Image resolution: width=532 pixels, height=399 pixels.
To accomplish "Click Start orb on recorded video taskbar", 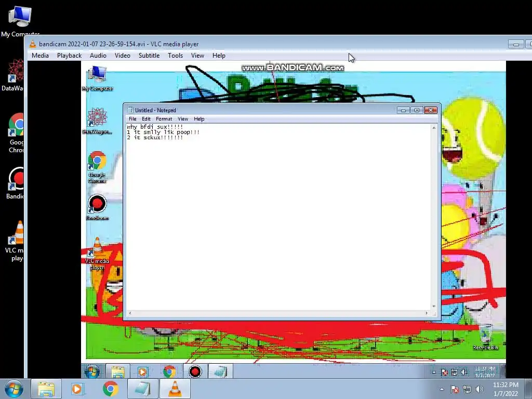I will 92,371.
